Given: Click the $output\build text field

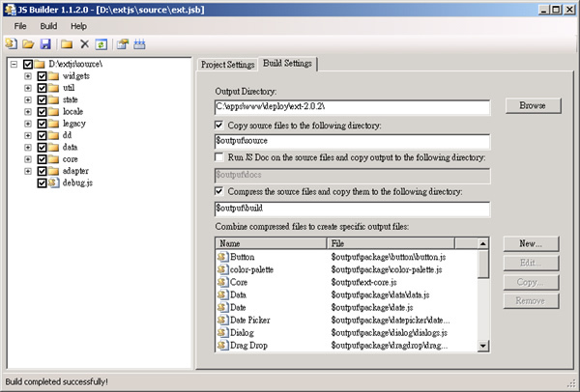Looking at the screenshot, I should [x=352, y=209].
